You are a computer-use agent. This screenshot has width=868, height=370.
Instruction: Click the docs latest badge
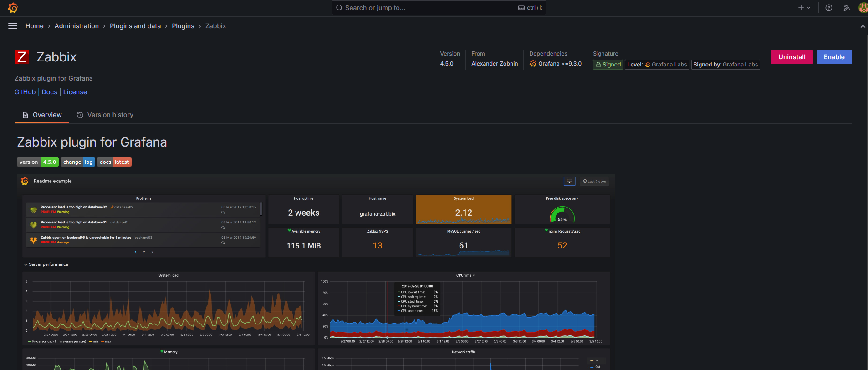click(x=114, y=162)
